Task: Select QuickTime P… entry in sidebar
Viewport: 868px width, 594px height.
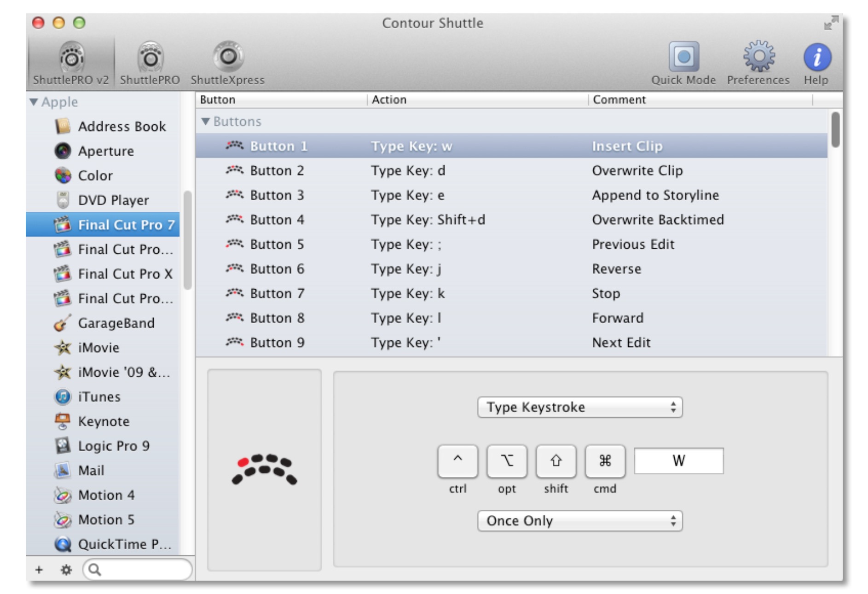Action: pos(103,544)
